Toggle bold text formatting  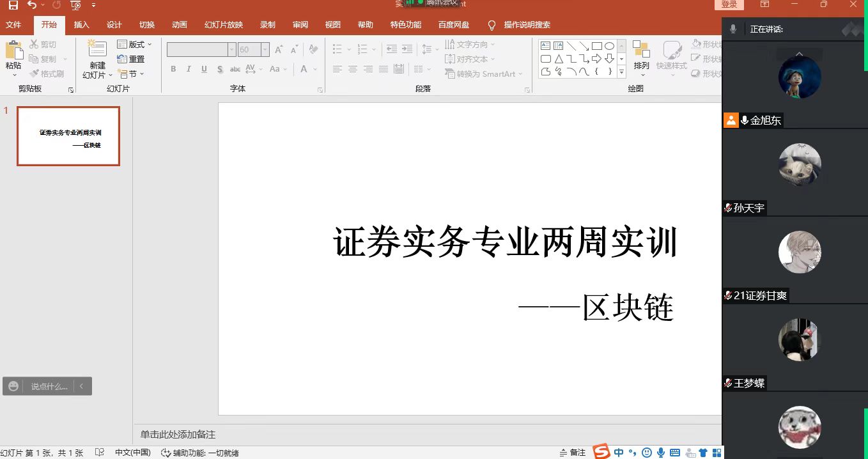pyautogui.click(x=173, y=69)
